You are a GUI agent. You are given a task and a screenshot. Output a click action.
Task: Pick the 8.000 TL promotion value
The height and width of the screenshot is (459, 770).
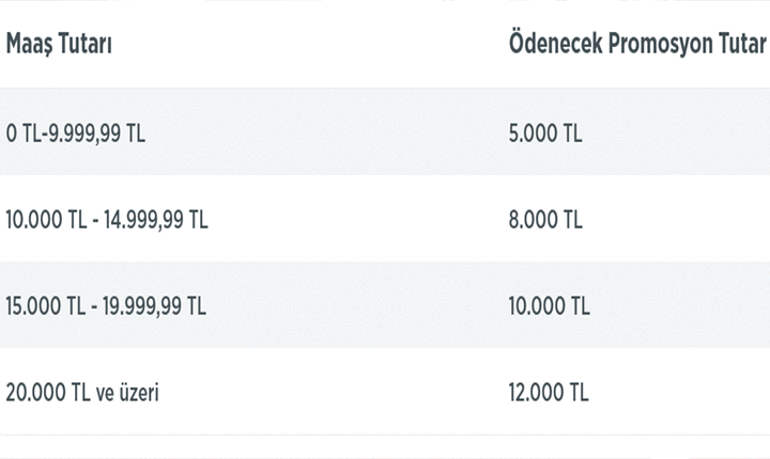(x=545, y=220)
